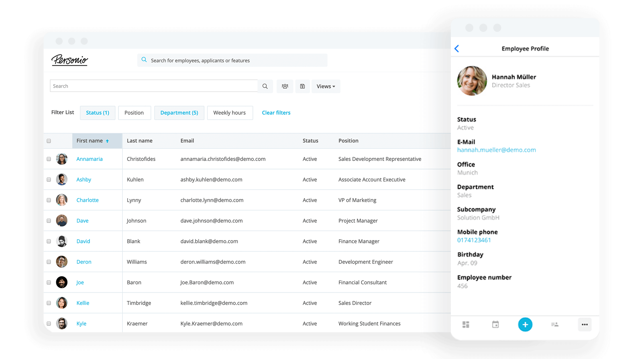Open the Position filter dropdown
The image size is (644, 359).
pos(133,112)
